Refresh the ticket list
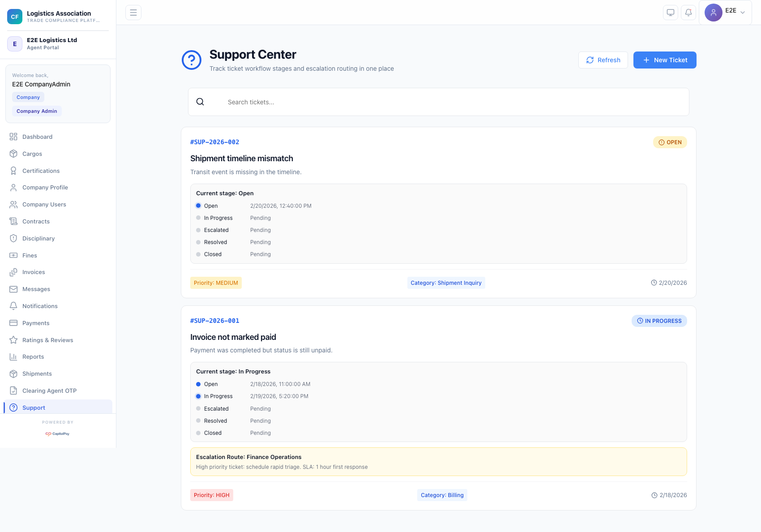This screenshot has height=532, width=761. 603,60
